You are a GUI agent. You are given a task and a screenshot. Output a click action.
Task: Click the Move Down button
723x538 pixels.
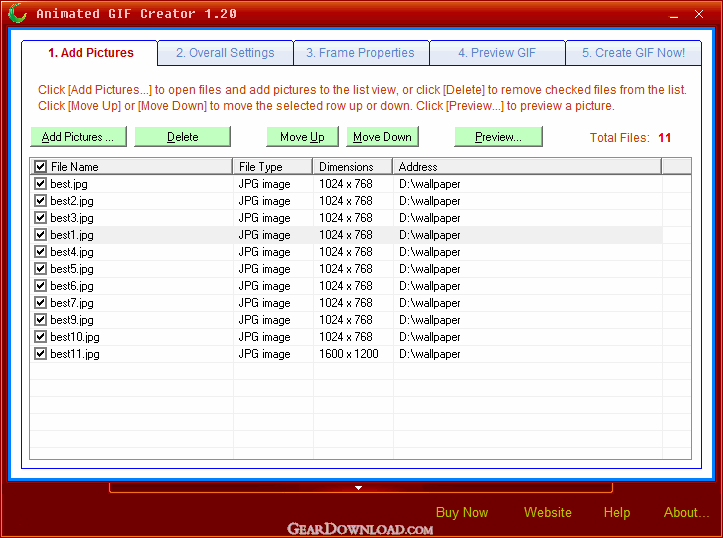pos(382,137)
